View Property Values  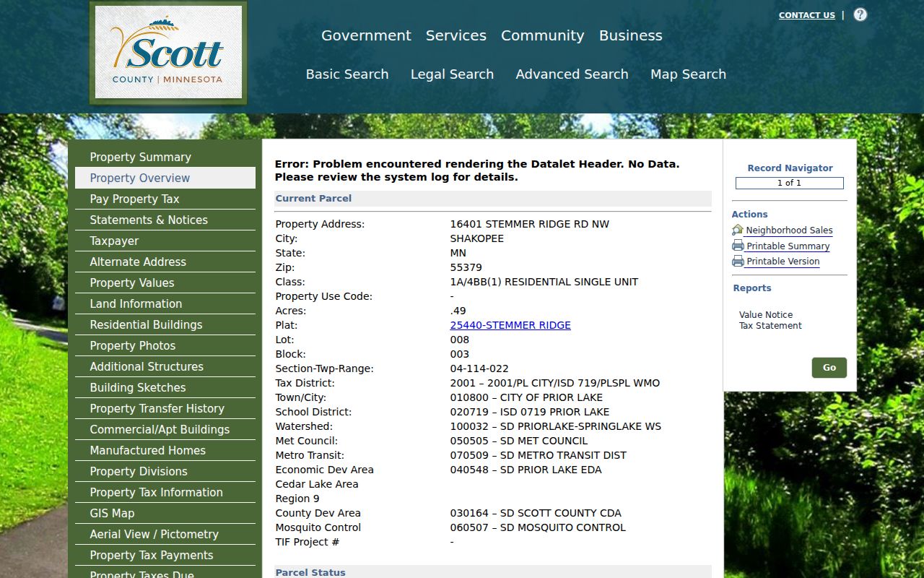[x=165, y=282]
